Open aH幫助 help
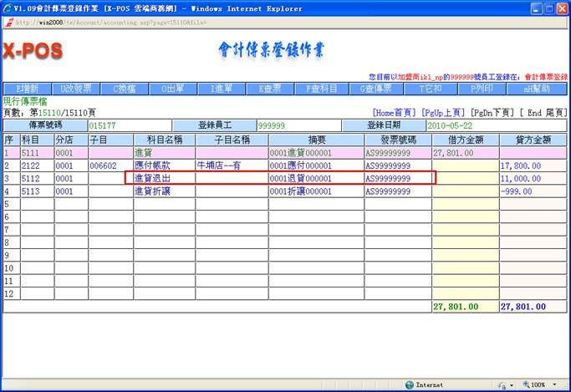 tap(539, 89)
